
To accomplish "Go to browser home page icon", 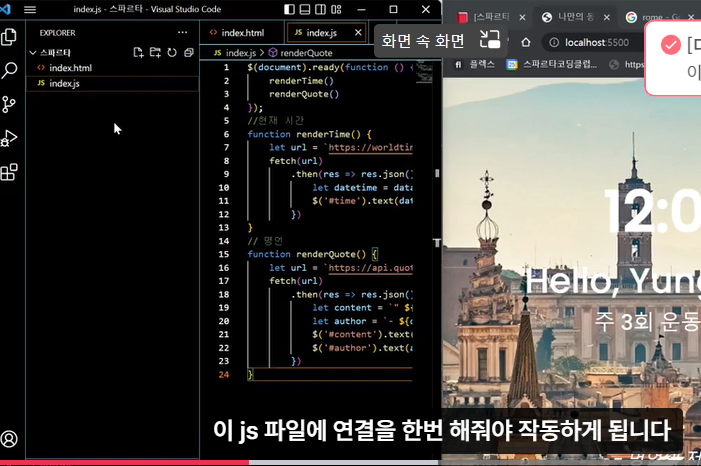I will point(526,42).
